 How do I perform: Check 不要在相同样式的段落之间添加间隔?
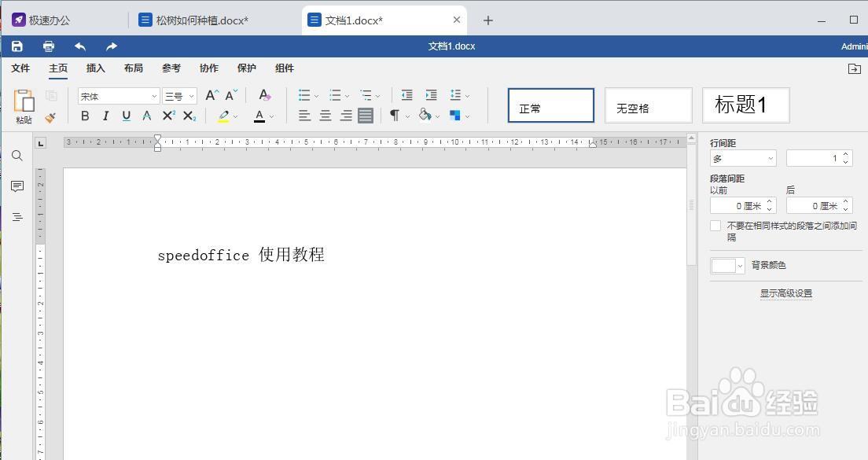715,226
